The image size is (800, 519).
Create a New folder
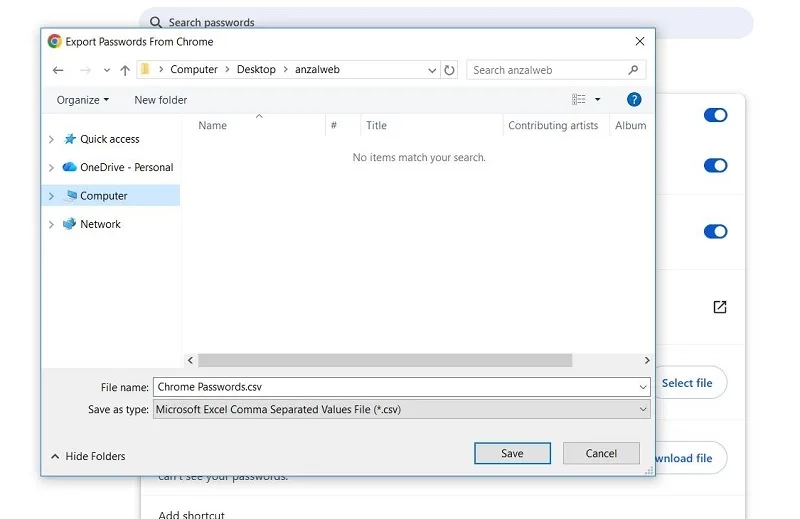pos(160,100)
